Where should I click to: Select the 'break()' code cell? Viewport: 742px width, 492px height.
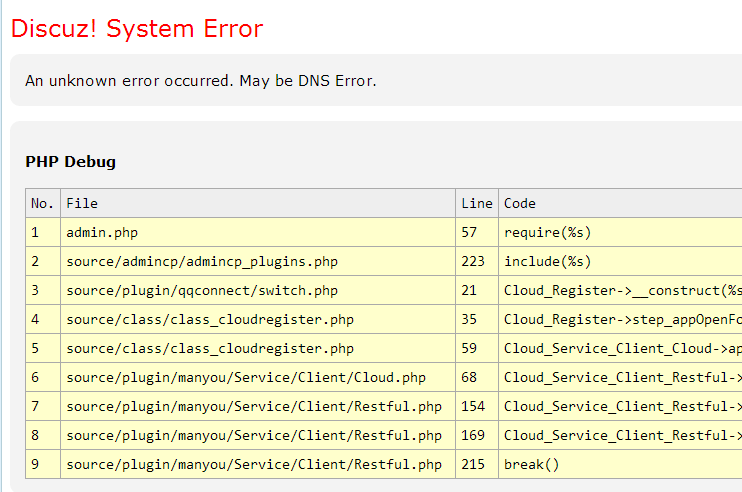[x=620, y=464]
